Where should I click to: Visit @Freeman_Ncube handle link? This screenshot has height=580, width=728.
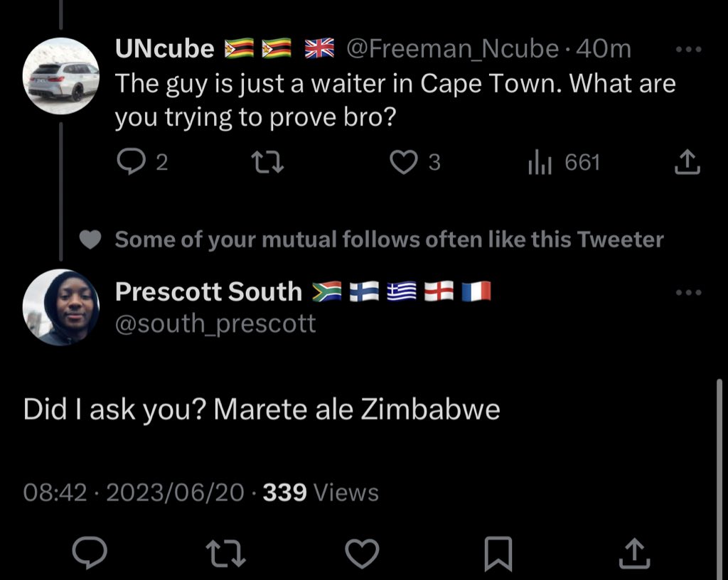452,49
